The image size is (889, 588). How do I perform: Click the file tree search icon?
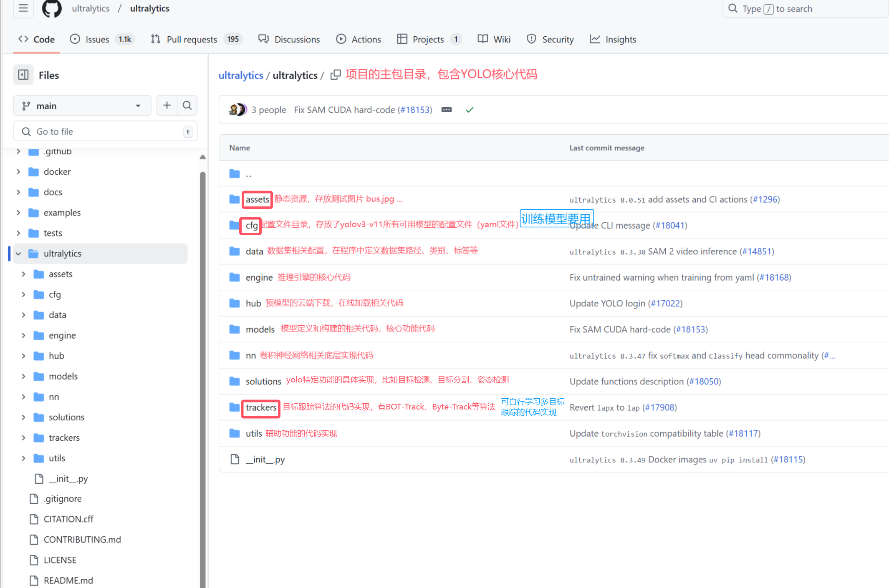pos(187,106)
